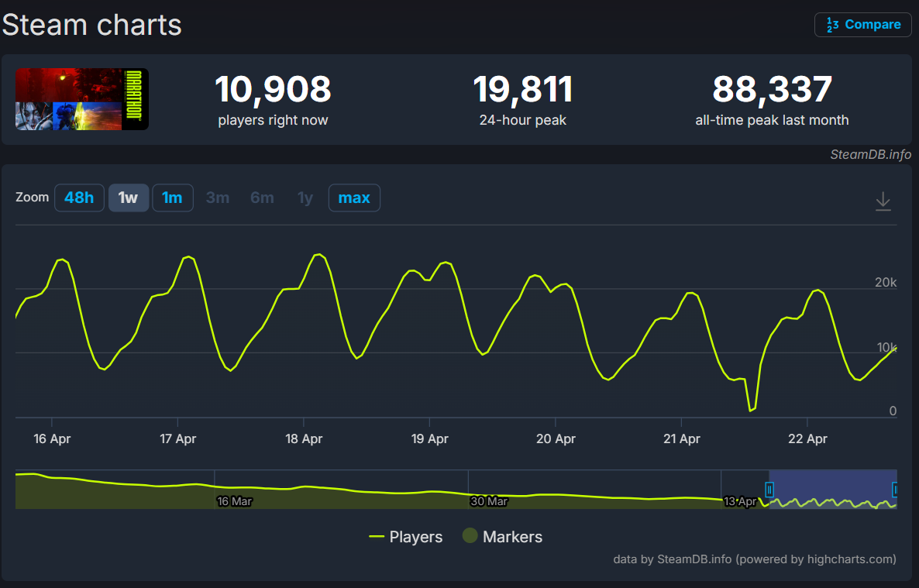919x588 pixels.
Task: Click the highlighted navigator selection window
Action: [832, 490]
